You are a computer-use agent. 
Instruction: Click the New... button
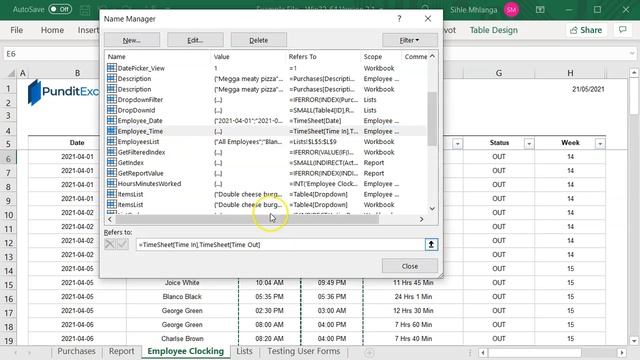click(132, 40)
